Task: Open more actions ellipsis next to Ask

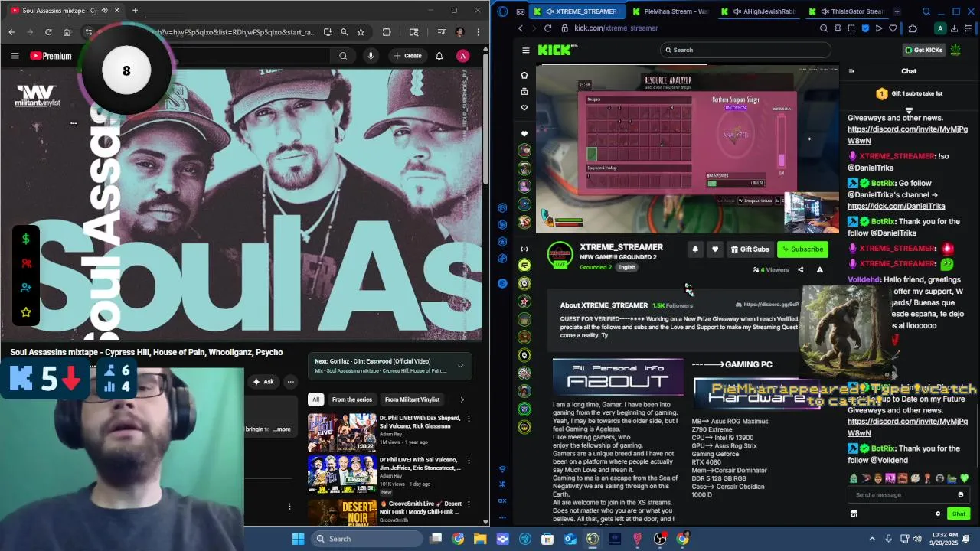Action: point(290,381)
